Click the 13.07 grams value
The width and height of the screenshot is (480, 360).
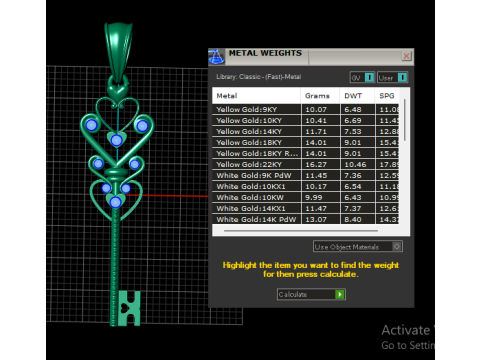[x=316, y=219]
